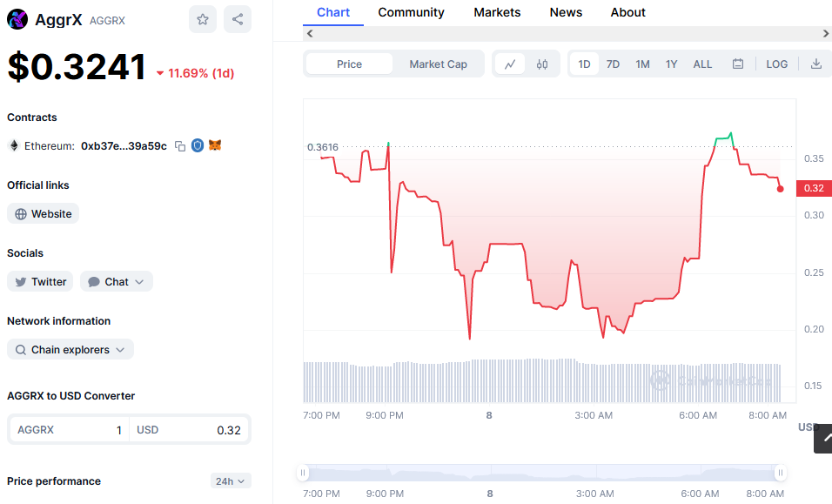Click the blue shield wallet icon
Screen dimensions: 832x504
click(x=198, y=145)
